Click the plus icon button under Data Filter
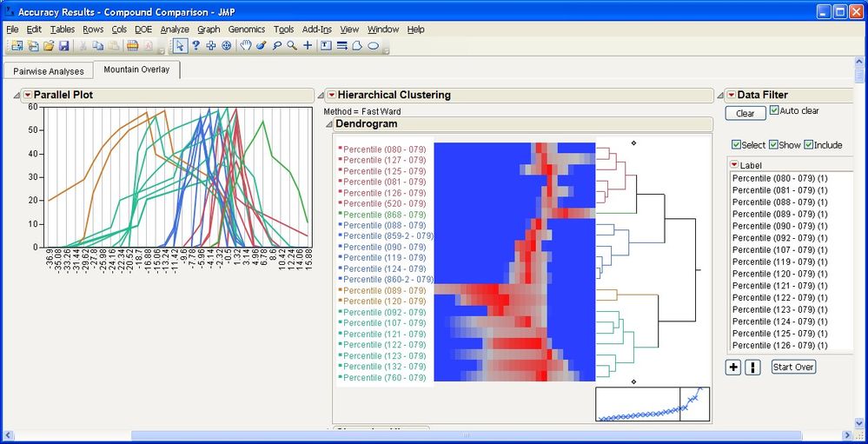Image resolution: width=868 pixels, height=444 pixels. (x=733, y=367)
